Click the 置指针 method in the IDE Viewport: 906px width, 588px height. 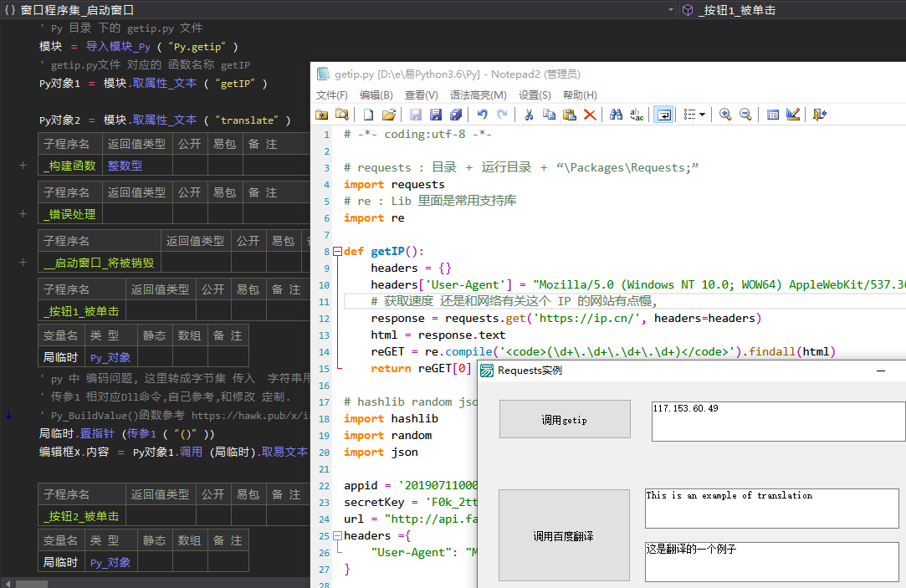[x=97, y=434]
